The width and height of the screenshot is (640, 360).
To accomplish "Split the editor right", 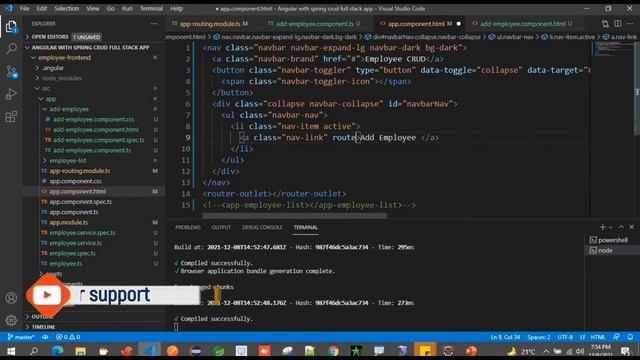I will pyautogui.click(x=618, y=24).
